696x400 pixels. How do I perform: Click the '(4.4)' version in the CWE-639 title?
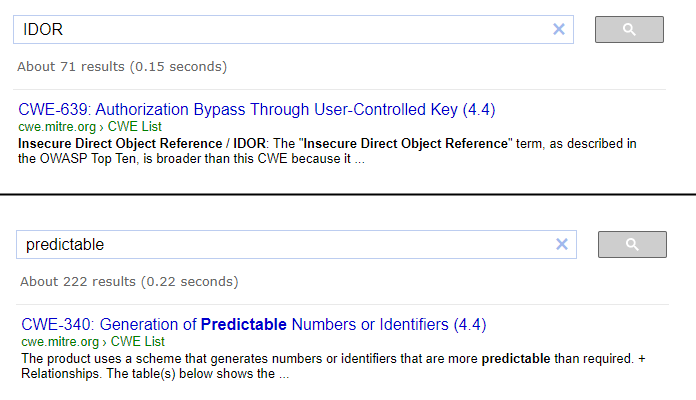(x=479, y=110)
